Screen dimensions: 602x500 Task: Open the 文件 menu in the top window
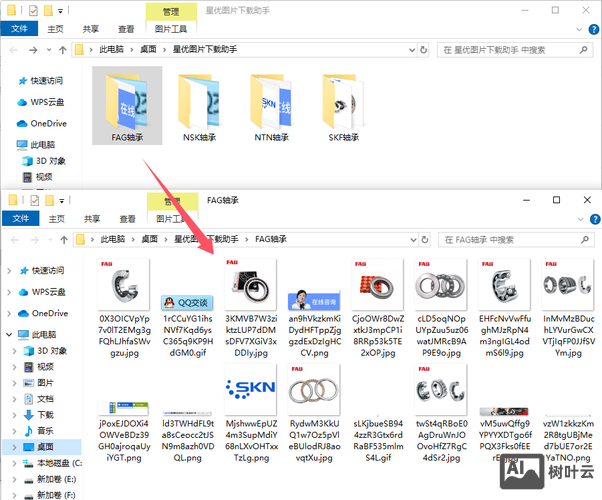19,29
